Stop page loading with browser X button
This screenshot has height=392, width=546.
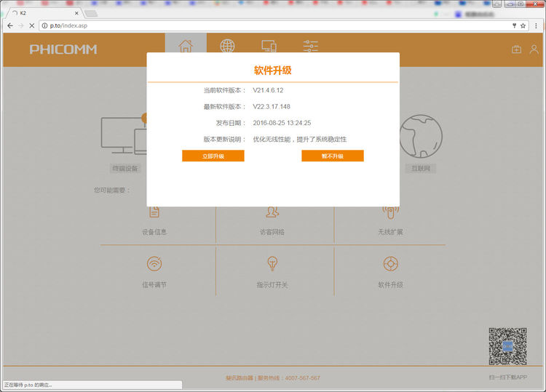click(x=31, y=25)
